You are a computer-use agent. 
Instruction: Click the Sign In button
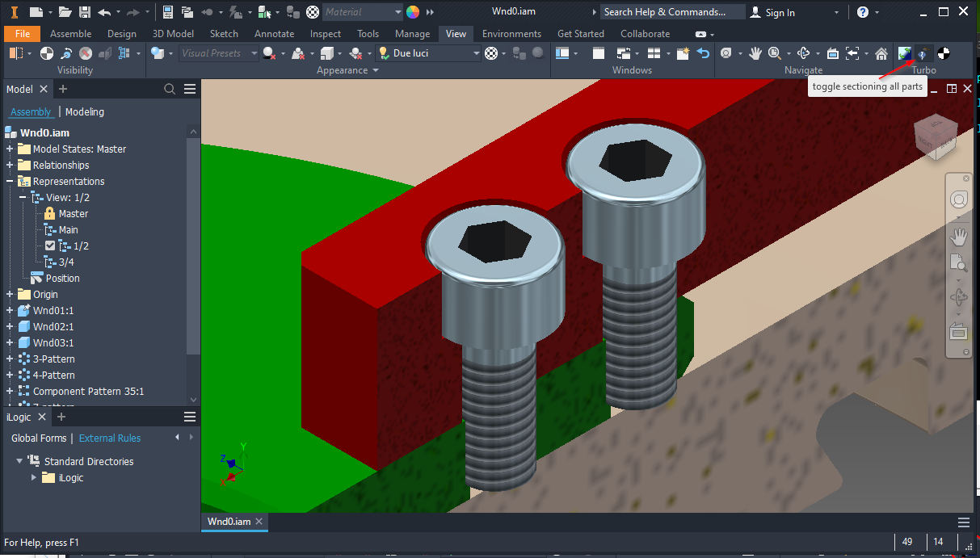click(780, 12)
